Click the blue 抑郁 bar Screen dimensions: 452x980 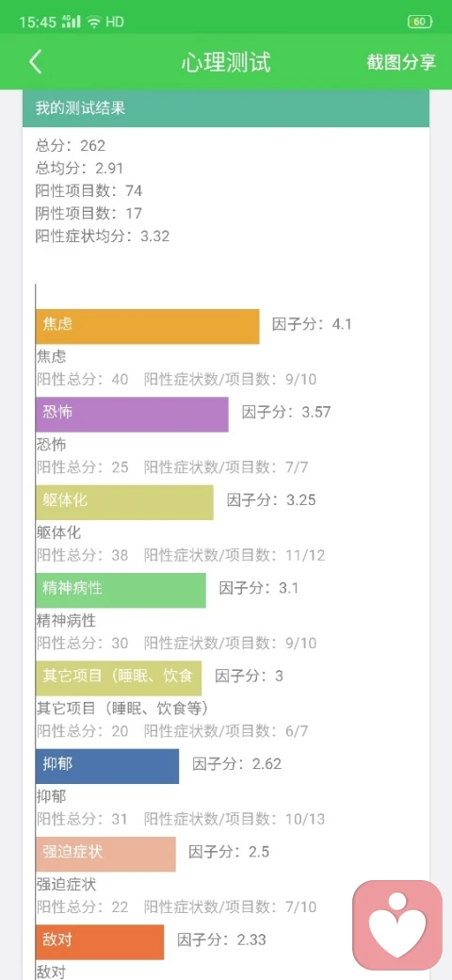click(x=107, y=766)
